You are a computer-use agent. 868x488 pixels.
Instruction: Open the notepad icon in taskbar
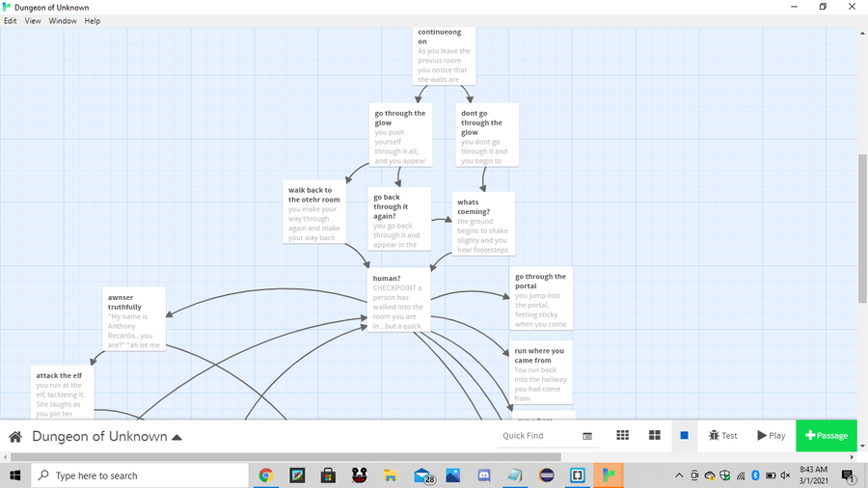[x=515, y=475]
